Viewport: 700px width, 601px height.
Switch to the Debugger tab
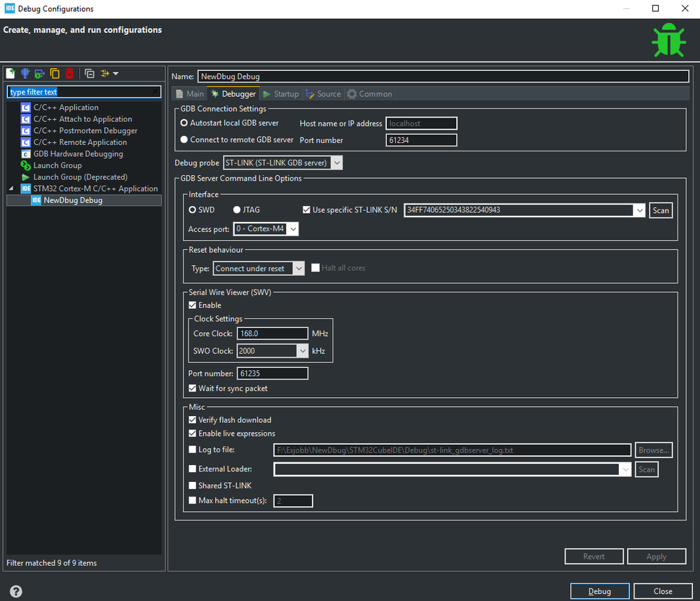233,94
